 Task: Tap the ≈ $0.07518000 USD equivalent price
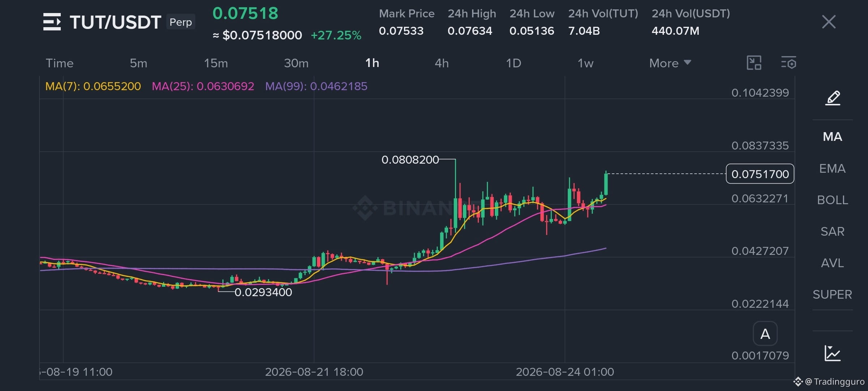tap(257, 35)
